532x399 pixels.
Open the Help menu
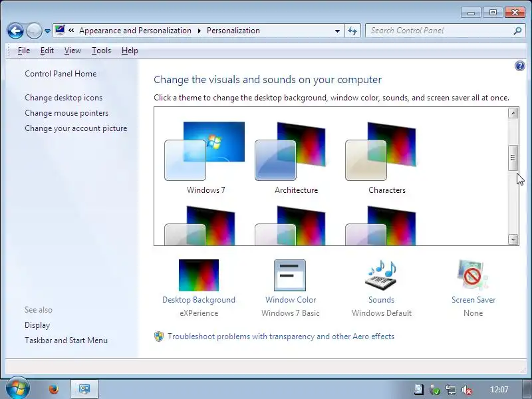(x=130, y=51)
